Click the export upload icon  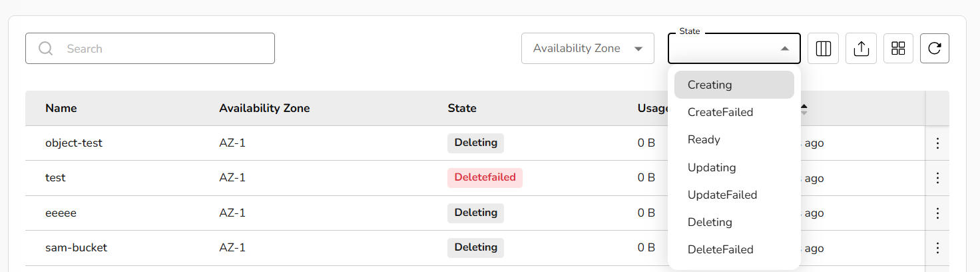[861, 49]
